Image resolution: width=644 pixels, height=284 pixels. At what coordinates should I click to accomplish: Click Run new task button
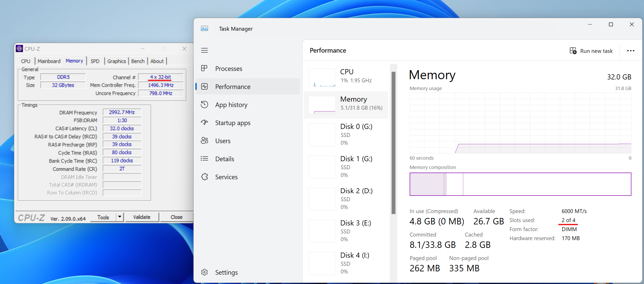(x=591, y=51)
